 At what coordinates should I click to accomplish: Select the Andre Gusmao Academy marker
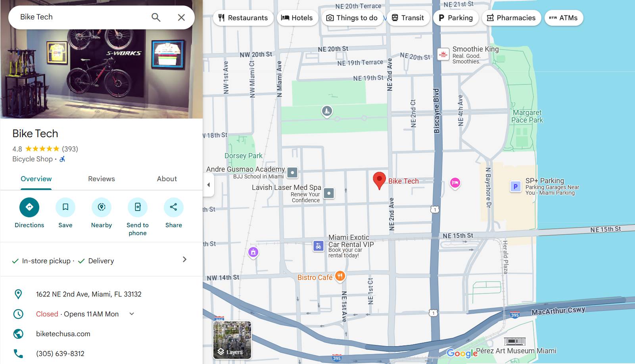pyautogui.click(x=292, y=172)
